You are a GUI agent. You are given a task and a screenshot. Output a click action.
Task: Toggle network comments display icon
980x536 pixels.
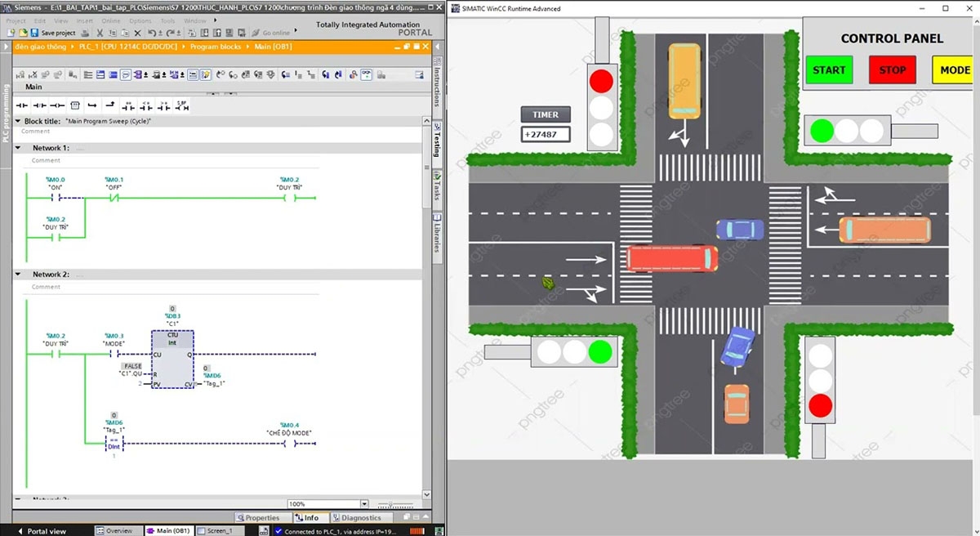(126, 74)
